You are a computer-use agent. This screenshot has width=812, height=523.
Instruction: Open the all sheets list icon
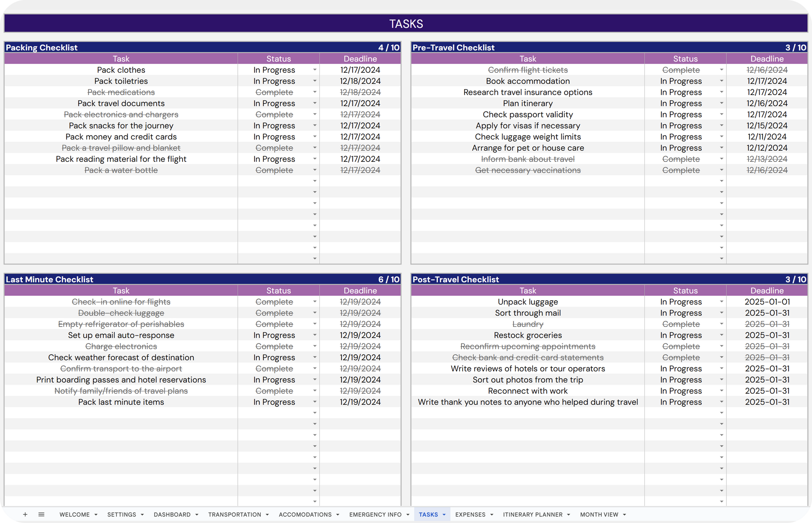pos(42,515)
